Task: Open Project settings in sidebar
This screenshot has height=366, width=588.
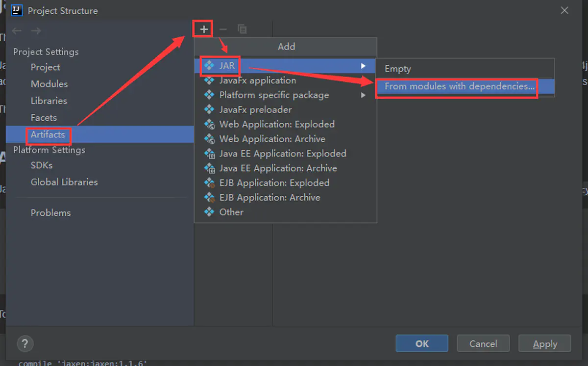Action: 45,67
